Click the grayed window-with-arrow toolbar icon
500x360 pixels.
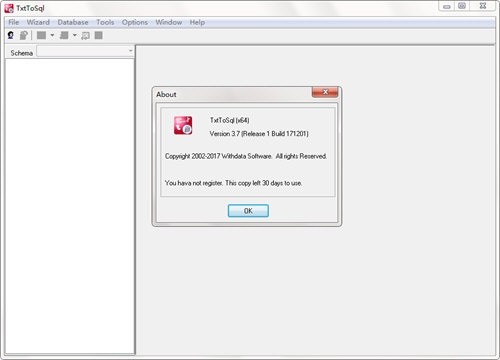point(86,35)
